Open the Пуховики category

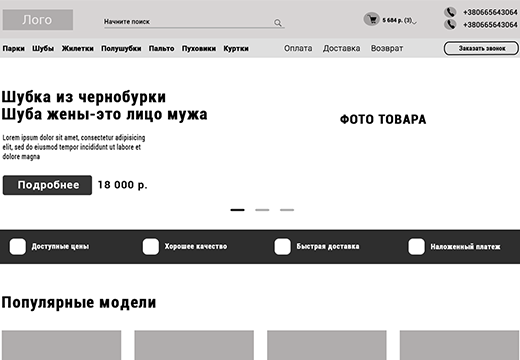(x=199, y=49)
